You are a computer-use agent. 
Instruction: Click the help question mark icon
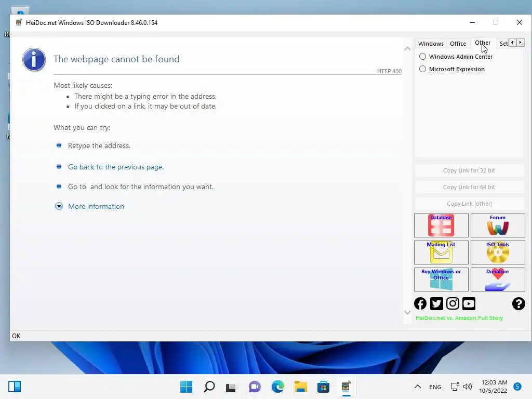(518, 303)
